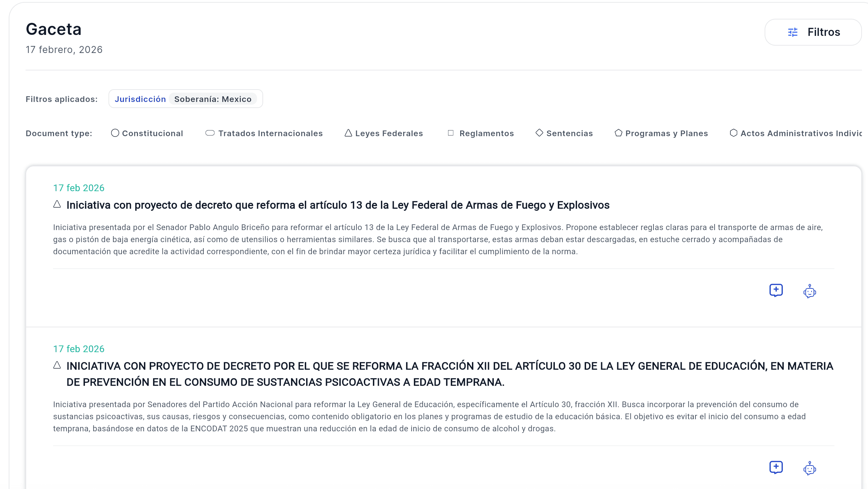Click the triangle icon before the Educación initiative title
Image resolution: width=868 pixels, height=489 pixels.
[57, 365]
